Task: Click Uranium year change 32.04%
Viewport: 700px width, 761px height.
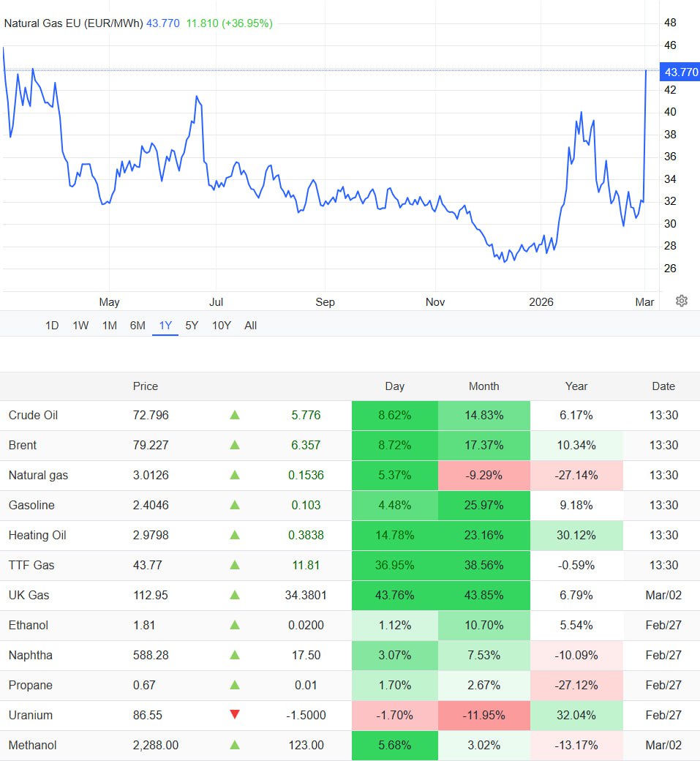Action: (576, 716)
